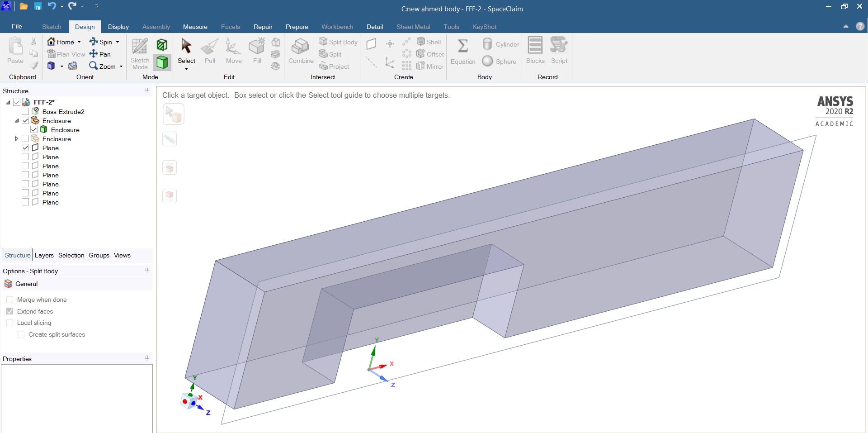
Task: Select the Pull tool
Action: pyautogui.click(x=209, y=51)
